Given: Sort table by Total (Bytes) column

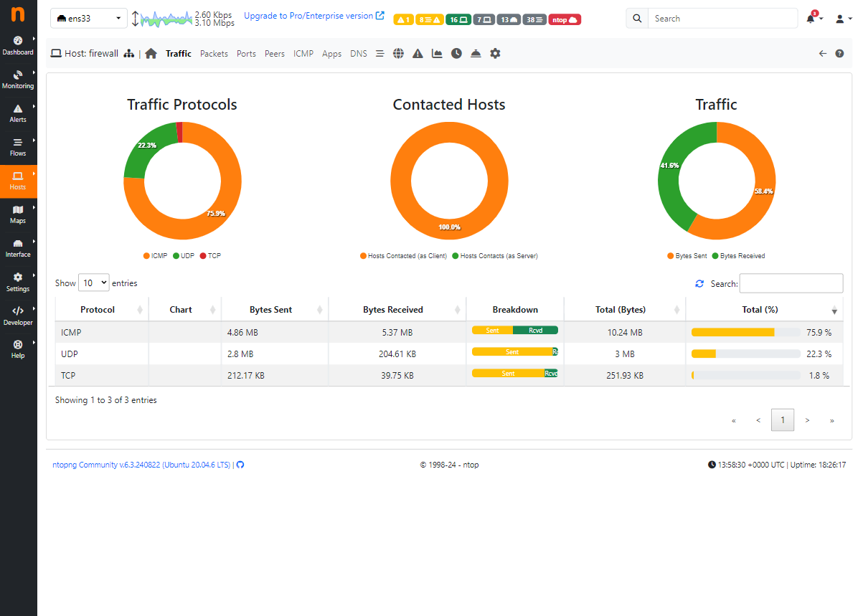Looking at the screenshot, I should click(625, 310).
